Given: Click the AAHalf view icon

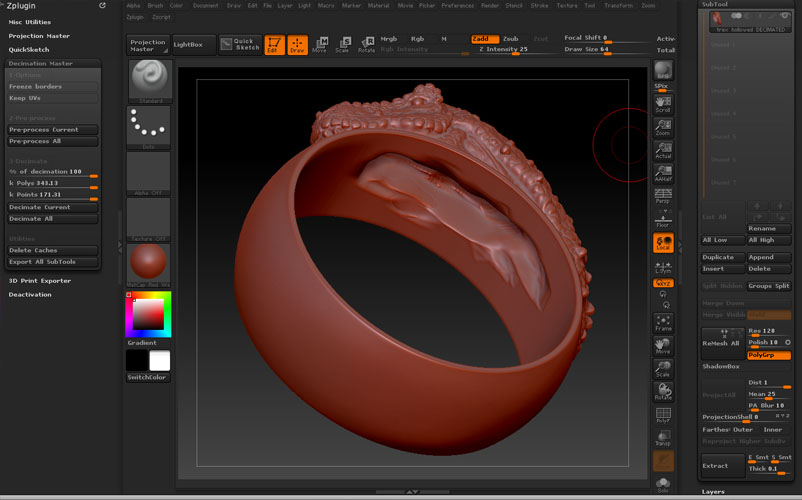Looking at the screenshot, I should pos(663,173).
